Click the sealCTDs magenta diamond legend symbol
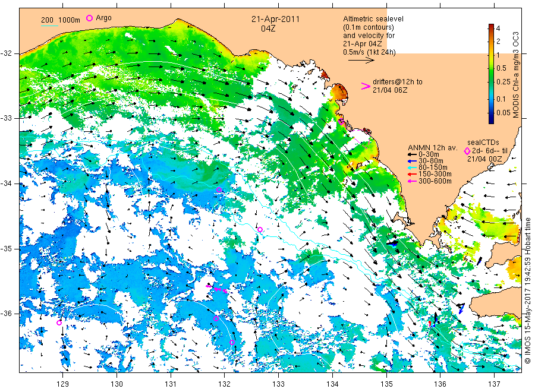 click(x=467, y=151)
